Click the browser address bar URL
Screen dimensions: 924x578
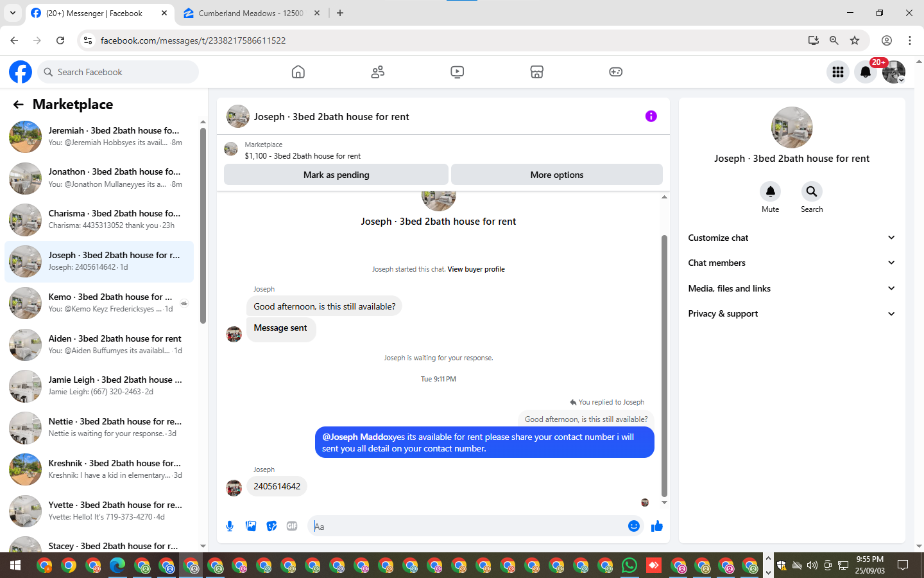[193, 40]
